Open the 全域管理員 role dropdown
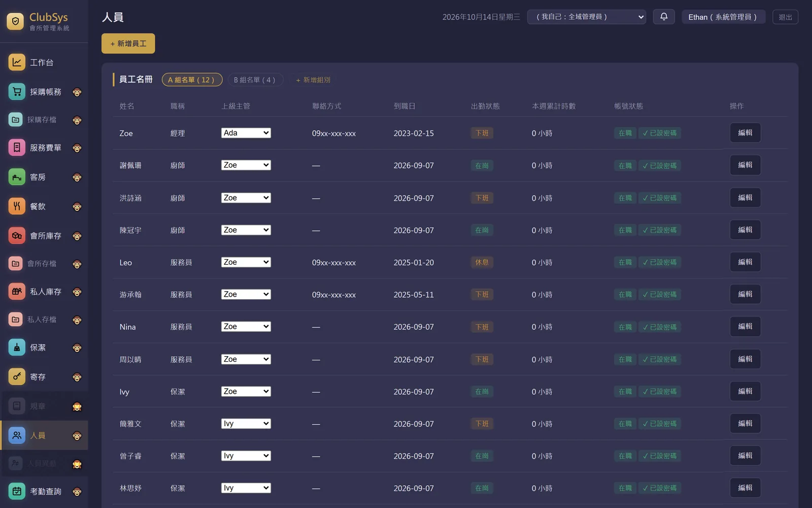Viewport: 812px width, 508px height. click(587, 17)
